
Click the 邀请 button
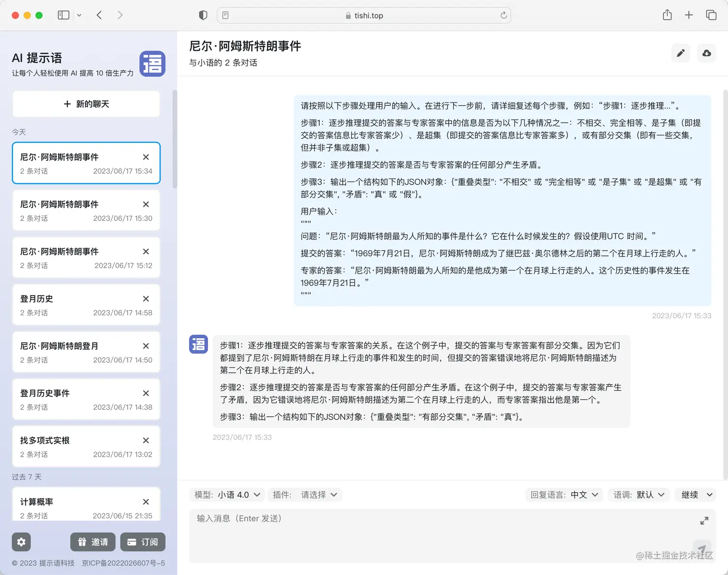click(93, 542)
